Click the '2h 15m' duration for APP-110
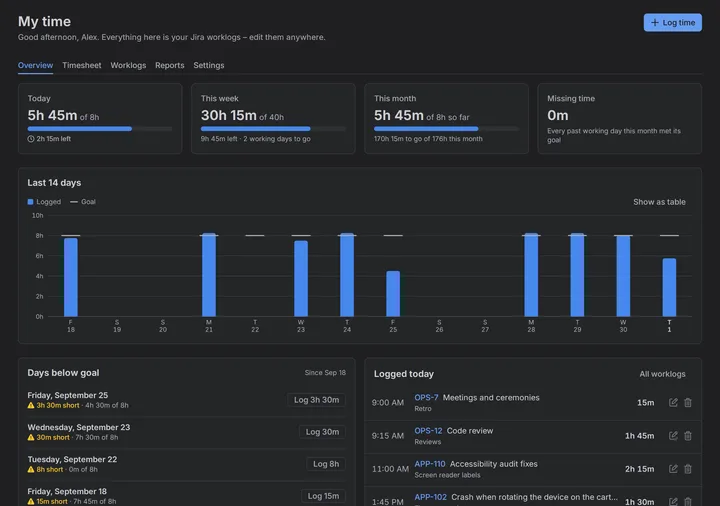The image size is (720, 506). [x=639, y=469]
